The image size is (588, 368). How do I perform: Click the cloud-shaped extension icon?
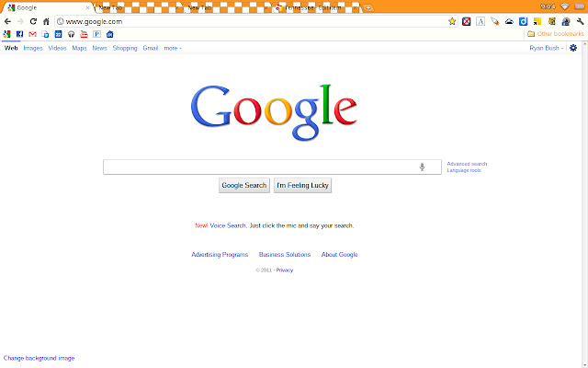pos(509,21)
